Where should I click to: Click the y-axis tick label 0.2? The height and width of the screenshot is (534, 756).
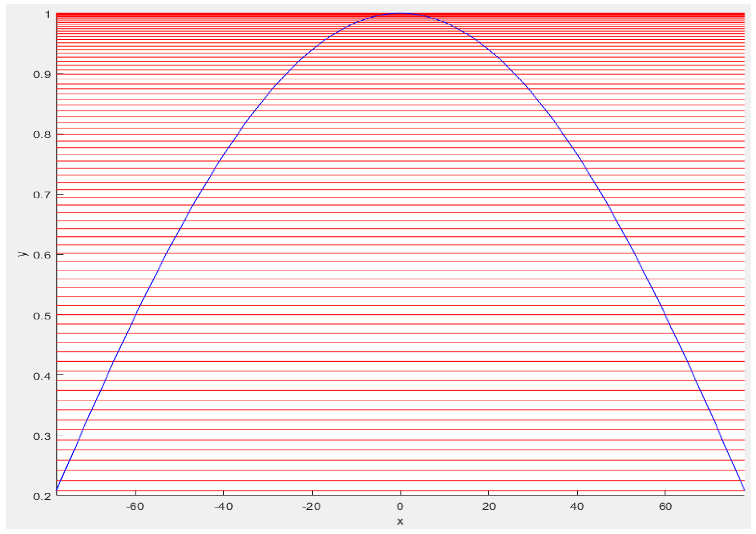pos(42,496)
